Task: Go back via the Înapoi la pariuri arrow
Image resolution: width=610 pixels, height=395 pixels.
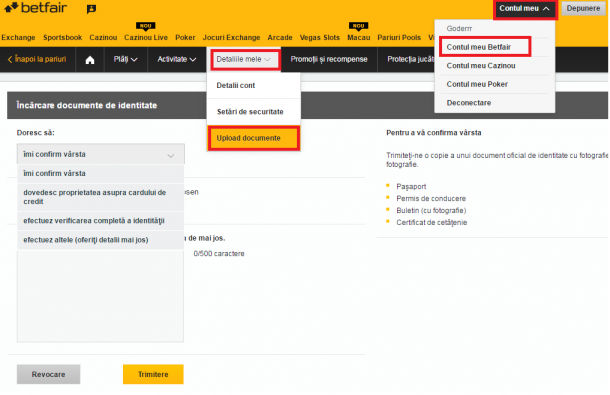Action: coord(37,59)
